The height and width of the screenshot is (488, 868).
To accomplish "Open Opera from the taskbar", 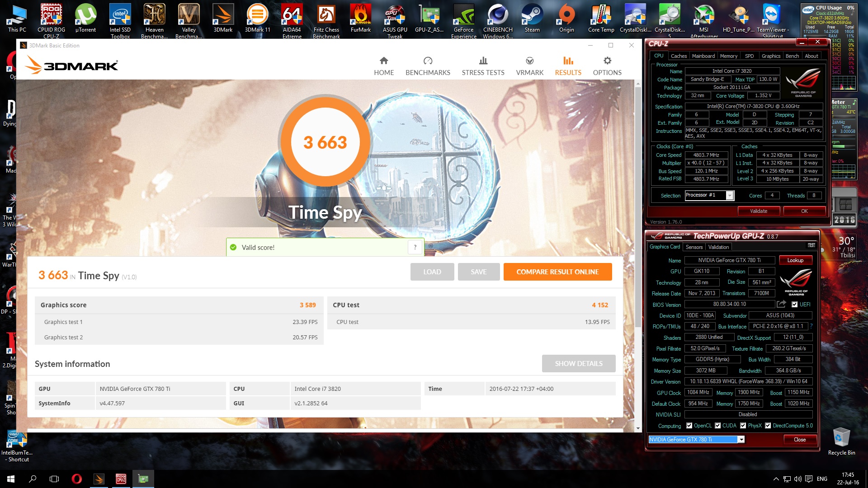I will (77, 479).
